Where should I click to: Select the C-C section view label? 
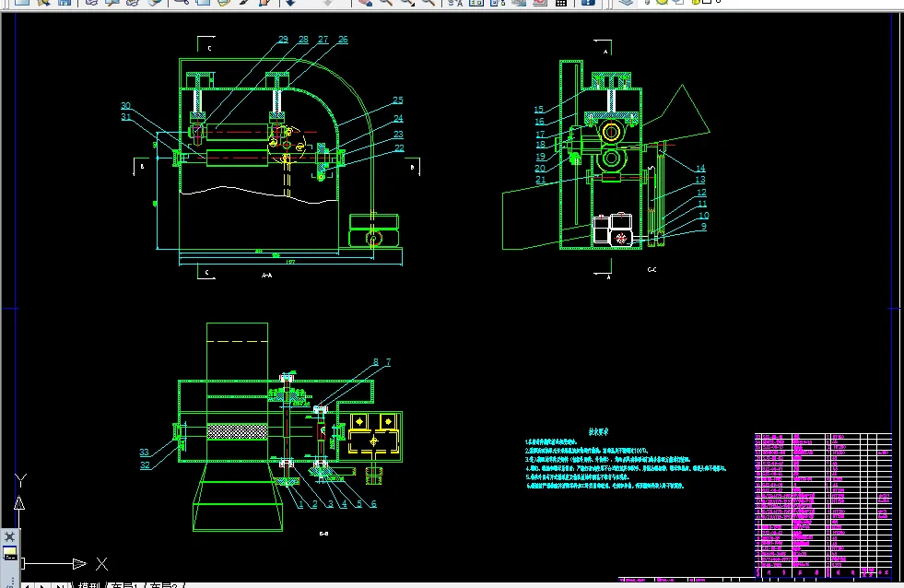[x=652, y=269]
